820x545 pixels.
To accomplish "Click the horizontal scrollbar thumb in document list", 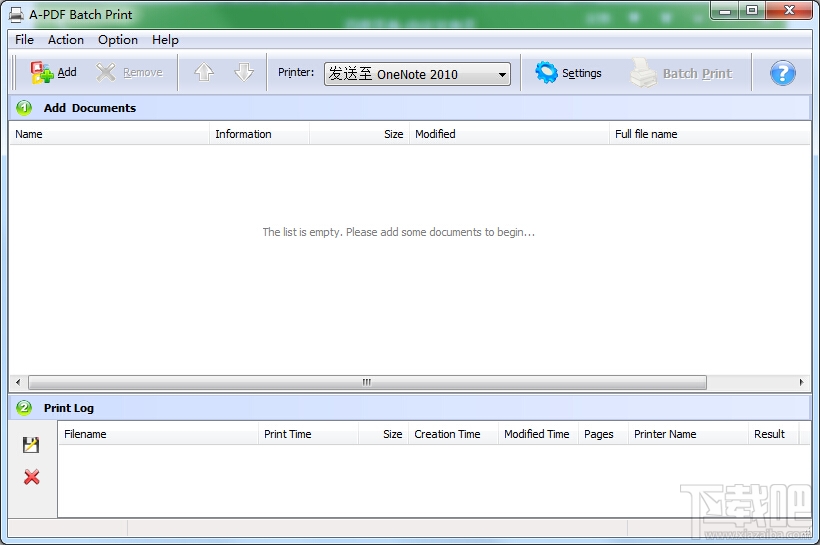I will tap(367, 382).
